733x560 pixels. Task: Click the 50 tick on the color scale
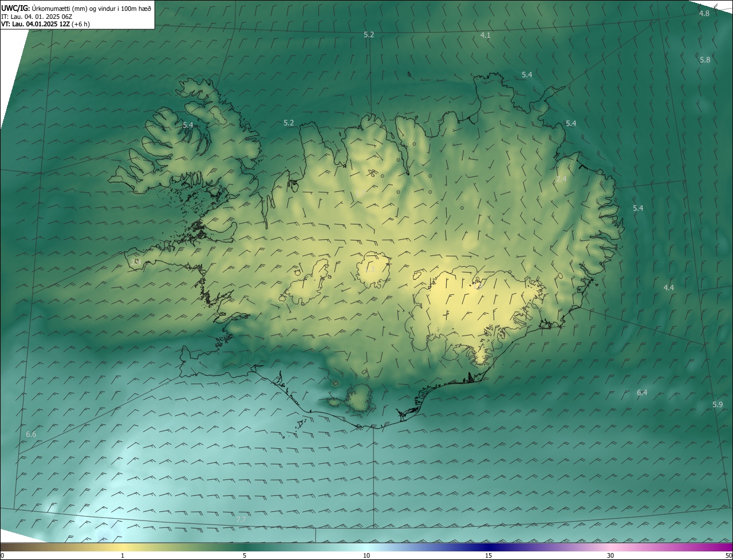[728, 555]
